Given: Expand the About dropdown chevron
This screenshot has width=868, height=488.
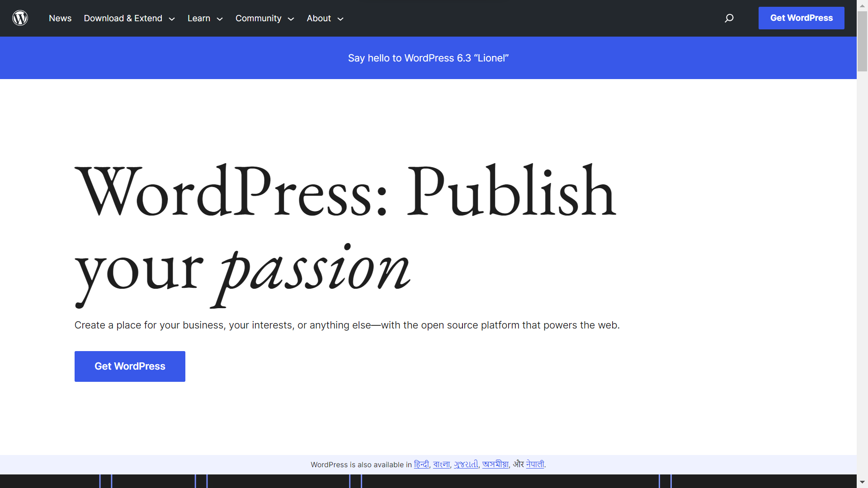Looking at the screenshot, I should click(340, 19).
